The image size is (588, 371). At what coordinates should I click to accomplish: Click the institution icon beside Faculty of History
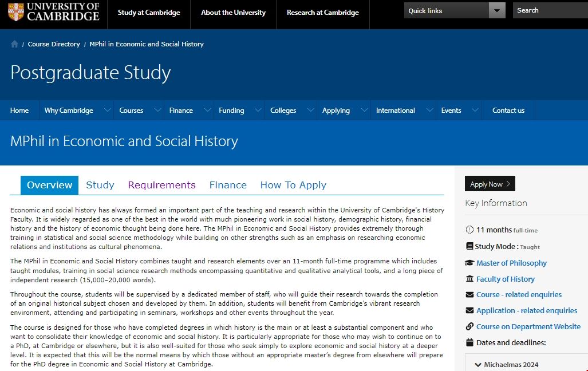[x=470, y=279]
